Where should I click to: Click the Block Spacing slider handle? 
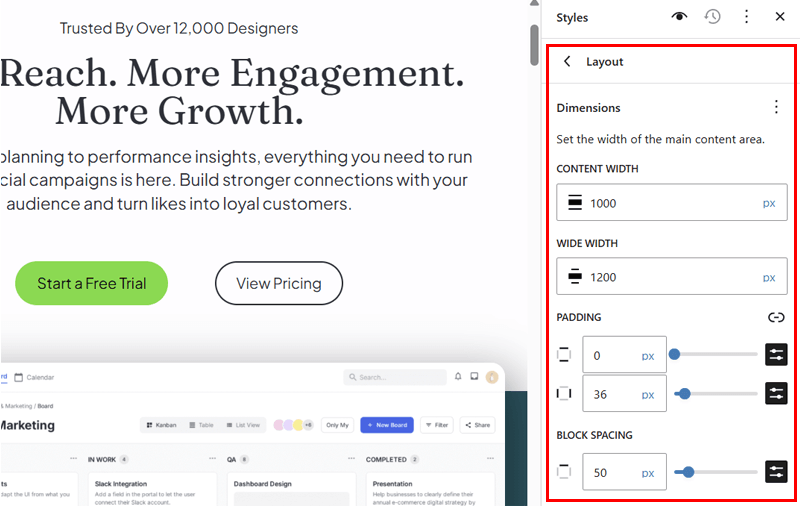680,471
